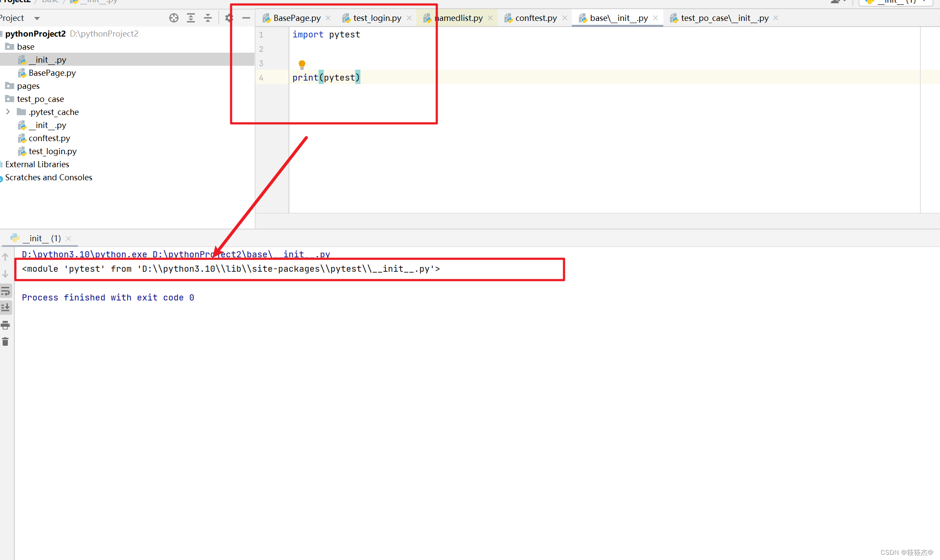Click the print output icon in Run panel
This screenshot has height=560, width=940.
tap(6, 325)
